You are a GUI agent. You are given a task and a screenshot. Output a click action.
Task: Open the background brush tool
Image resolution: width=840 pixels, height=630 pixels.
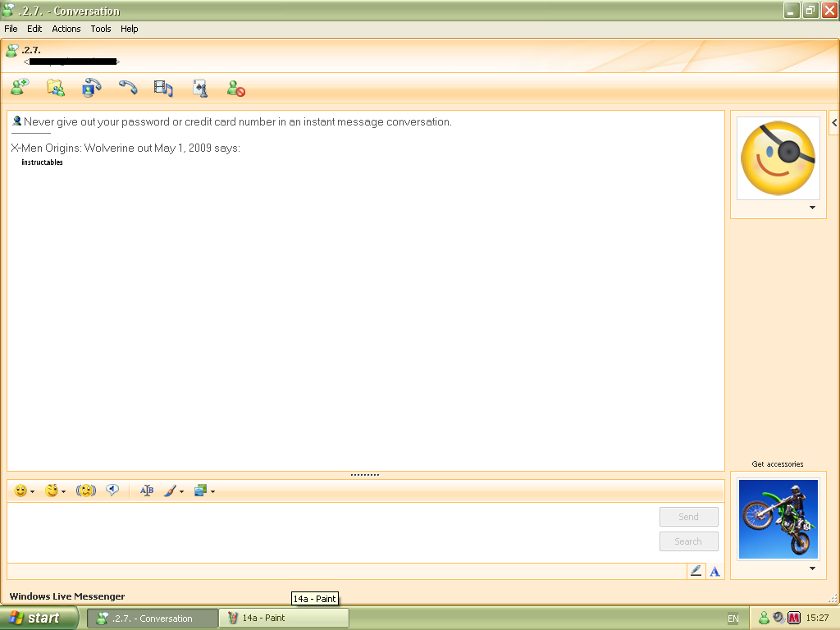coord(170,491)
